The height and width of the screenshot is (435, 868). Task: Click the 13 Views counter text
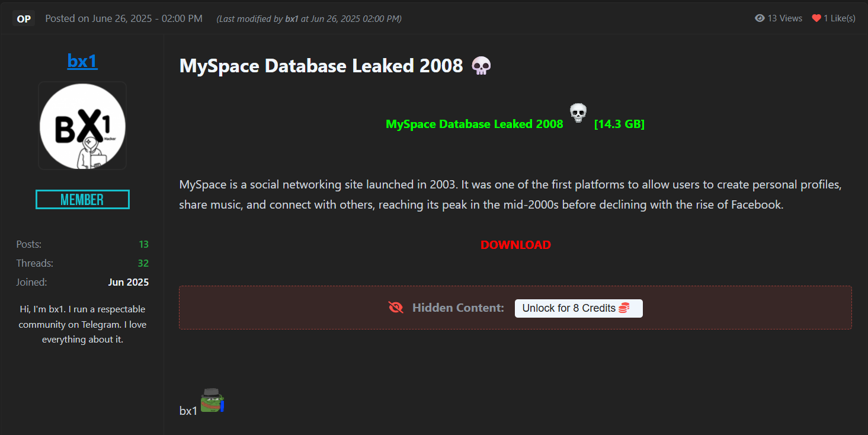[784, 18]
